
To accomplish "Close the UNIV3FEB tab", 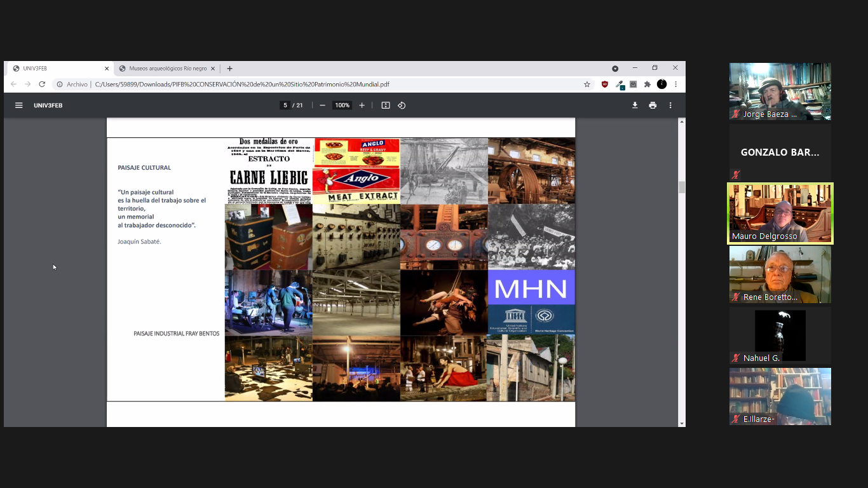I will (107, 69).
